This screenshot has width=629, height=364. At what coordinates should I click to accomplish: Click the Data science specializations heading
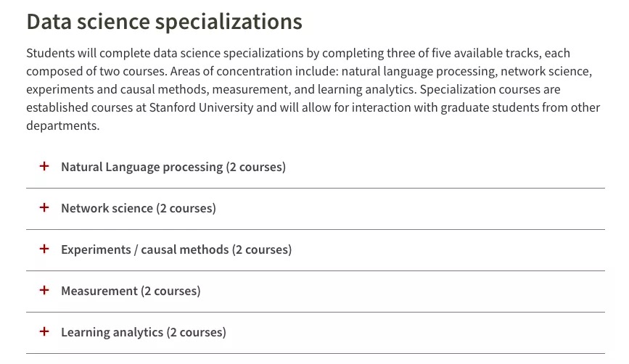[x=165, y=22]
